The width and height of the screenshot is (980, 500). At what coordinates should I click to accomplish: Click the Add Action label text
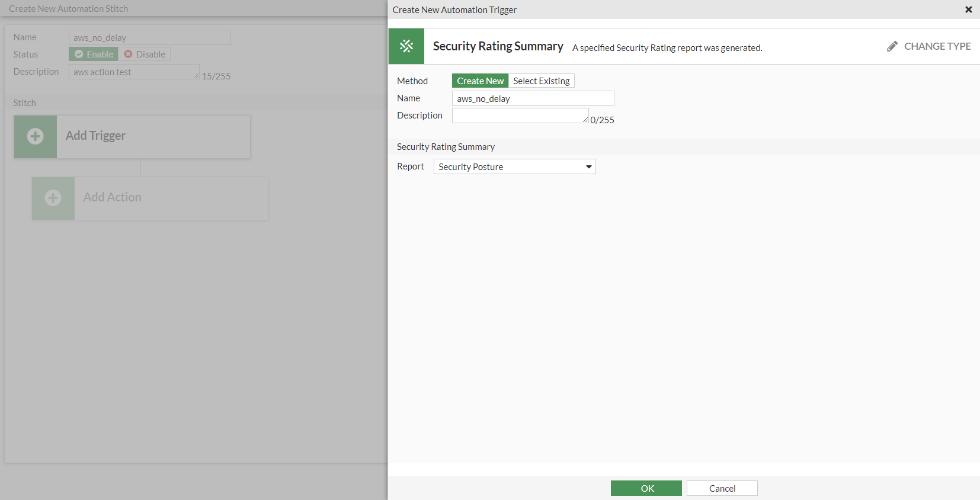point(112,197)
